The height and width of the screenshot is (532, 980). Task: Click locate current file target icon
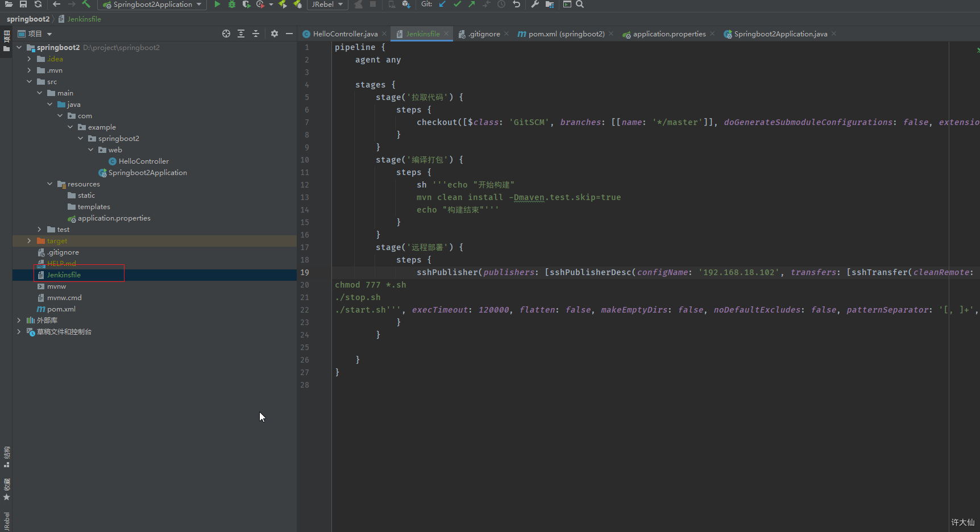coord(226,34)
